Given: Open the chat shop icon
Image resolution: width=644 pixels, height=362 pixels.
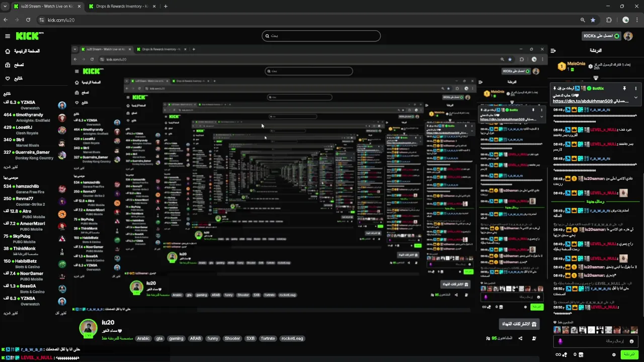Looking at the screenshot, I should tap(581, 354).
